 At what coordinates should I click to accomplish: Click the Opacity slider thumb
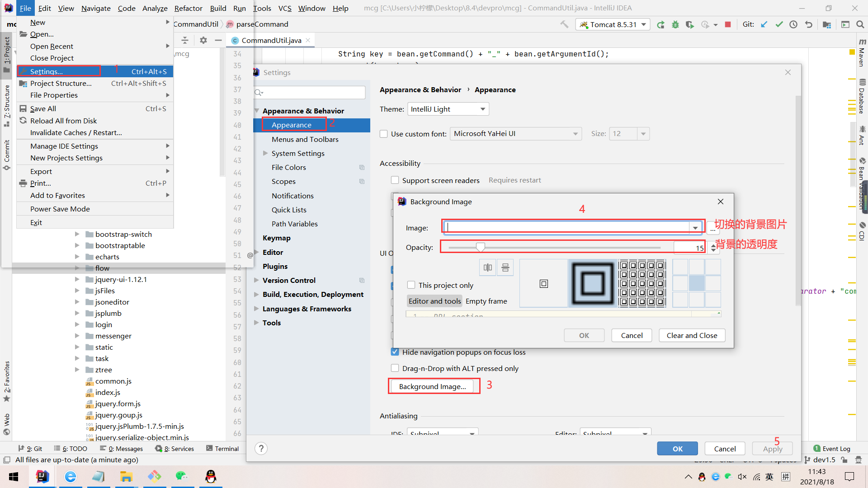pyautogui.click(x=480, y=247)
